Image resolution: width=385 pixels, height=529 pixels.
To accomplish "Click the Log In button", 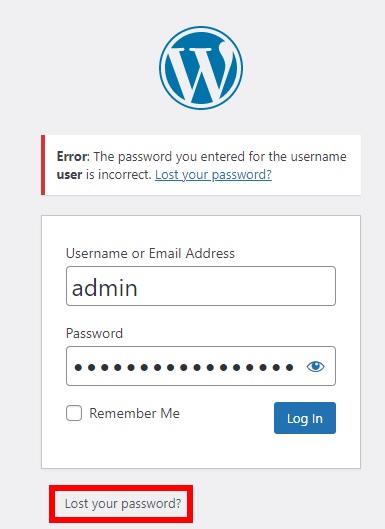I will [x=305, y=418].
